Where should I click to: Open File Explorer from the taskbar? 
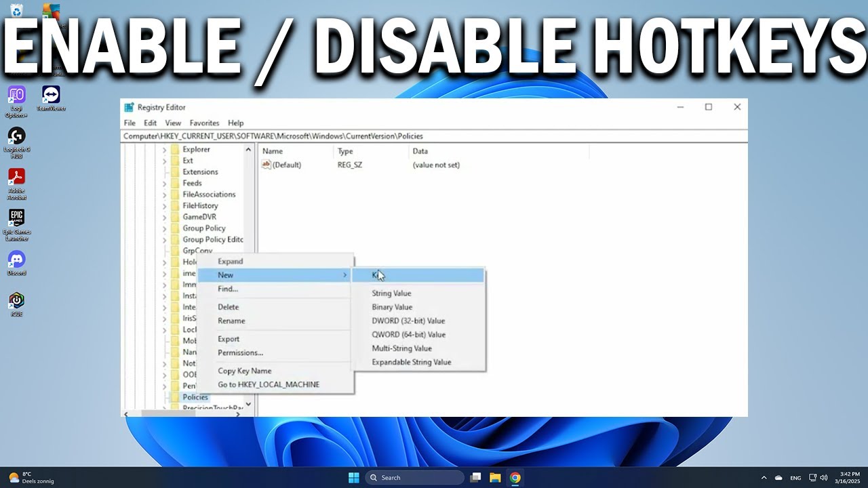(495, 478)
